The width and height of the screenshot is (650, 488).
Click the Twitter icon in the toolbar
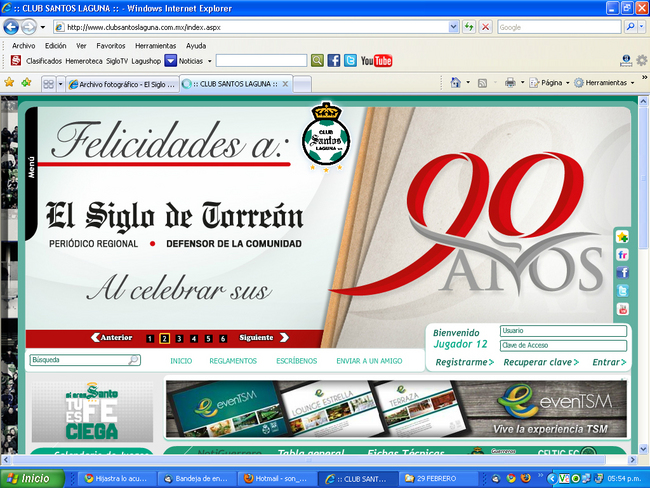pos(350,61)
